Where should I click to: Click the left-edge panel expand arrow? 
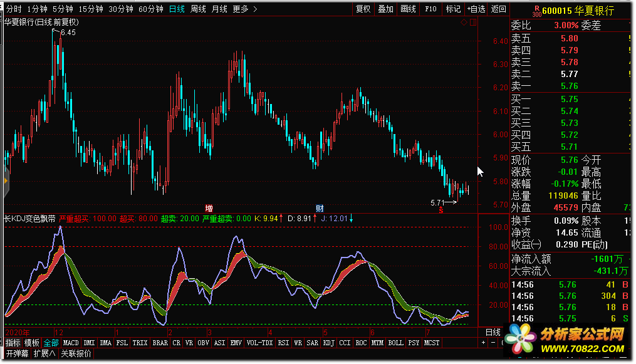coord(6,181)
